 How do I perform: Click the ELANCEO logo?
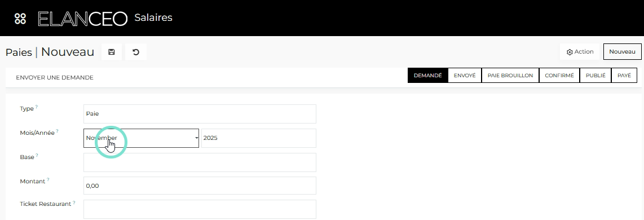82,19
